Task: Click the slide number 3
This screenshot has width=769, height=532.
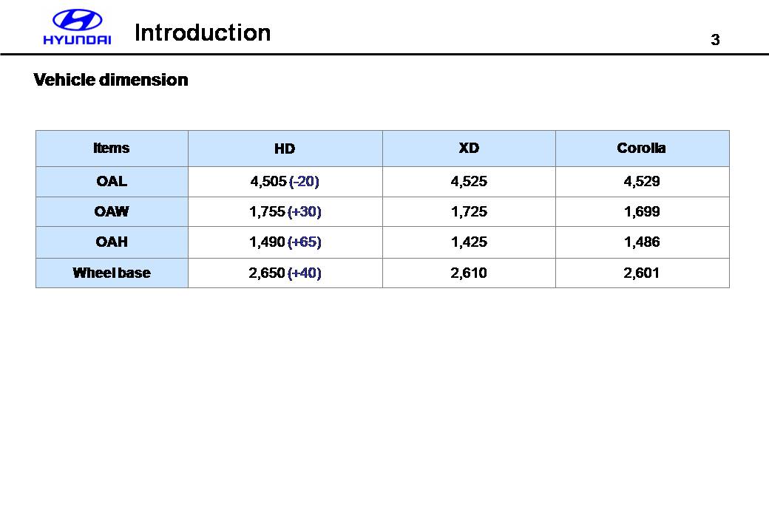Action: tap(715, 41)
